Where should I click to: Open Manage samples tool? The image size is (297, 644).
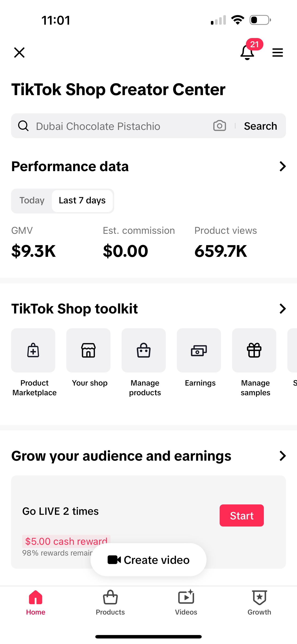254,350
